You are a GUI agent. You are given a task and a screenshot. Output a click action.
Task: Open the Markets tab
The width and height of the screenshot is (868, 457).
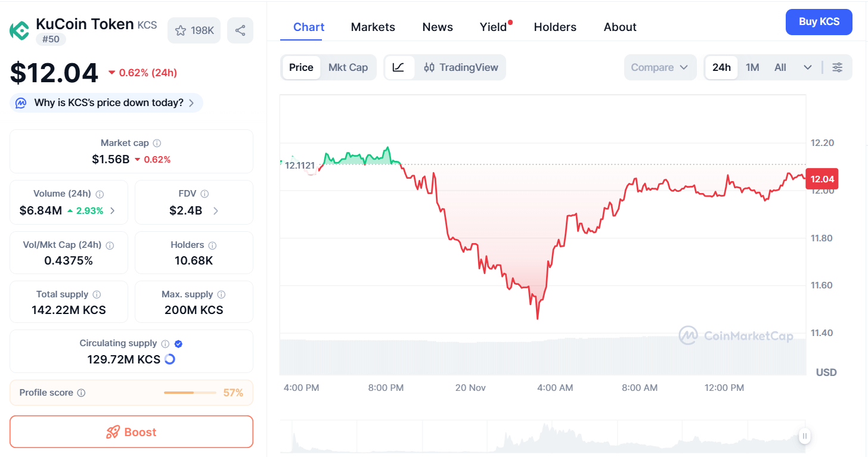[373, 27]
